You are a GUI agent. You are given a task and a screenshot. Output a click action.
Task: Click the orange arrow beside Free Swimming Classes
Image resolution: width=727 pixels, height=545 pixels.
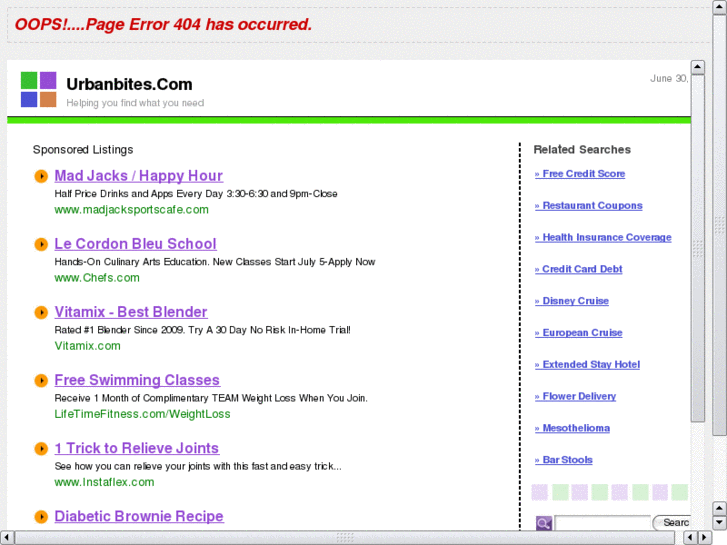(x=41, y=381)
